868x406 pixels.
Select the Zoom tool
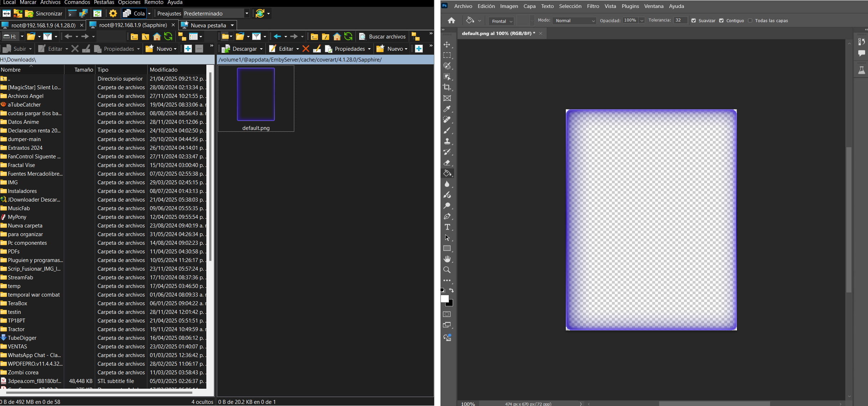447,270
